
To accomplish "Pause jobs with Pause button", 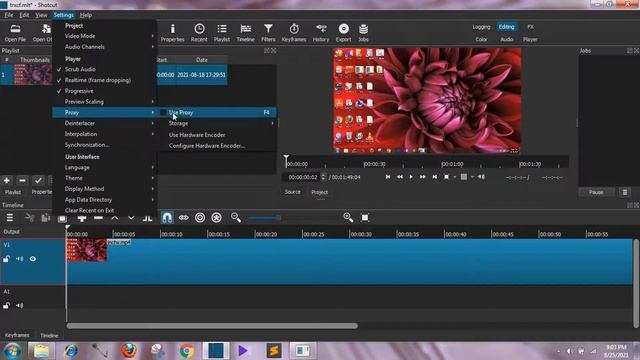I will (x=596, y=192).
